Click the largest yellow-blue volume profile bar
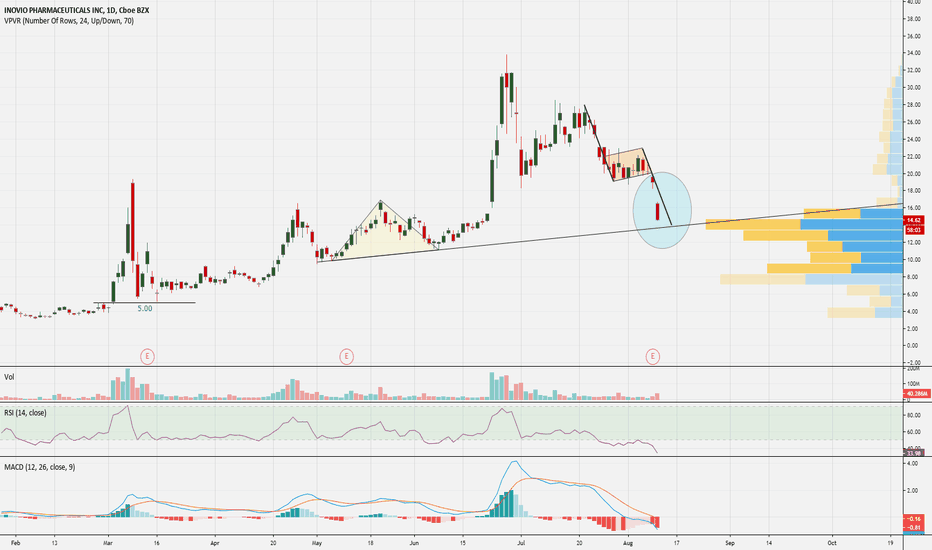Image resolution: width=932 pixels, height=550 pixels. (x=804, y=224)
